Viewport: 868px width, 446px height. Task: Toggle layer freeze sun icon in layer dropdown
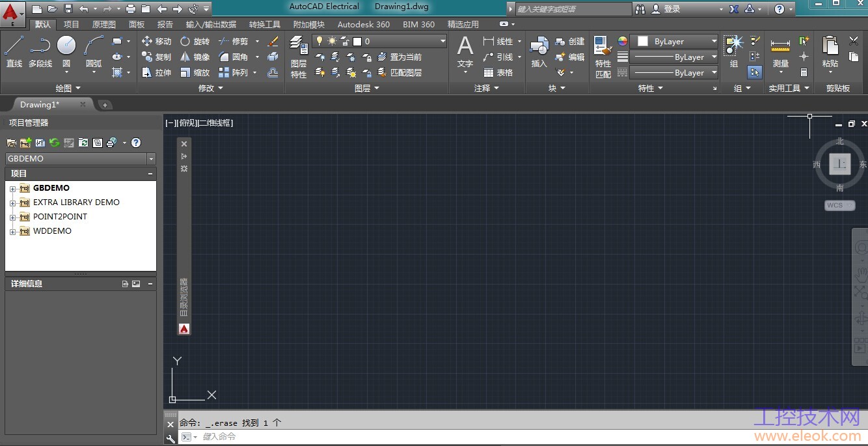[332, 41]
